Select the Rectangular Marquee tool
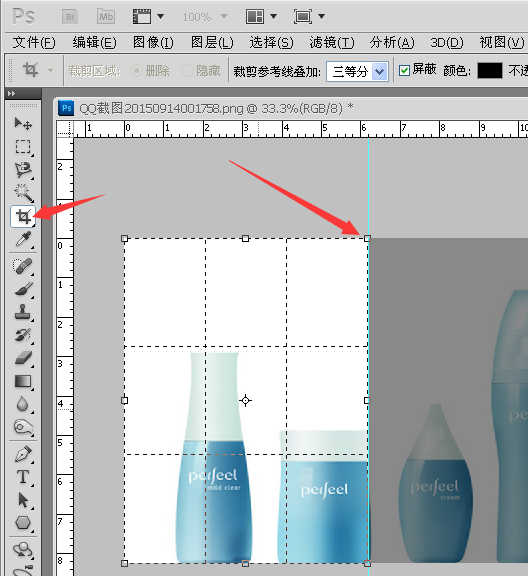This screenshot has height=576, width=528. (23, 147)
